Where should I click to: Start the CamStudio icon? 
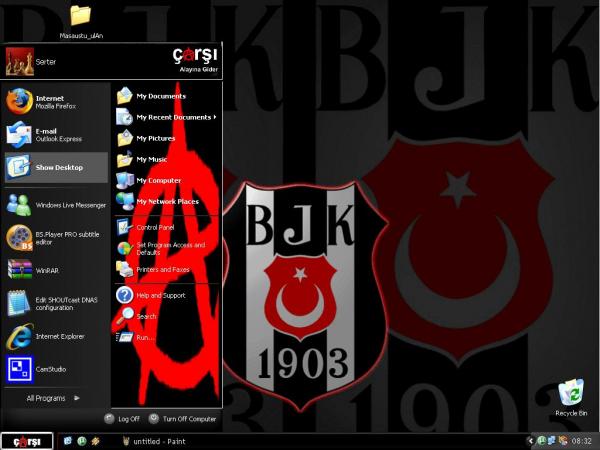coord(20,369)
